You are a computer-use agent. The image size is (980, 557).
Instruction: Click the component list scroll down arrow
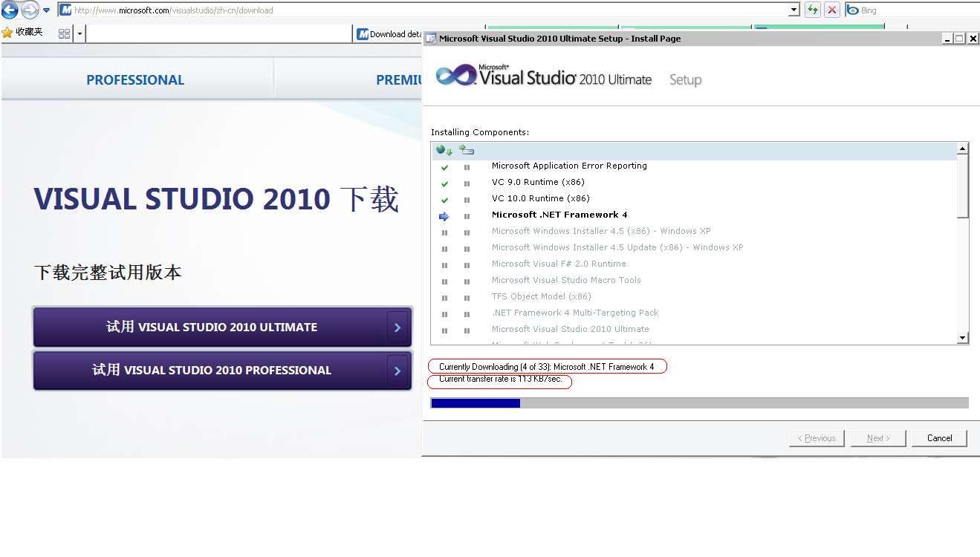point(963,338)
